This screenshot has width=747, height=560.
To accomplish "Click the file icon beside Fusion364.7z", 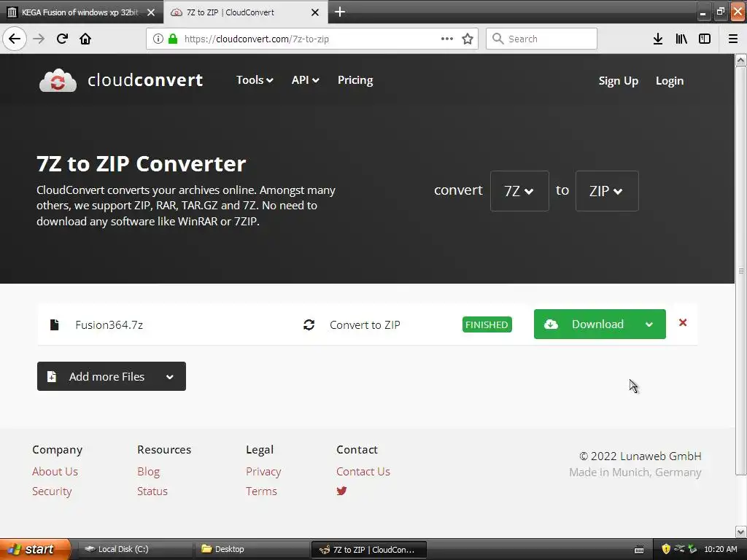I will 54,324.
